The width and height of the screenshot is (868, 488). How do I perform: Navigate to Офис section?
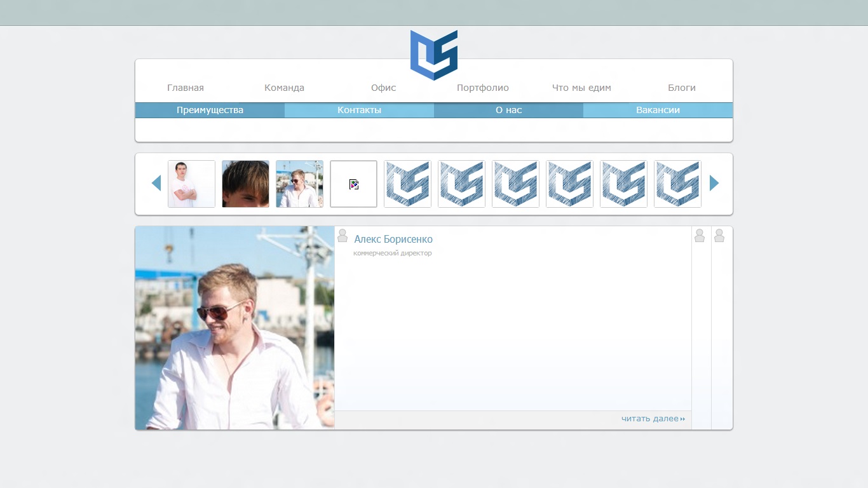pos(383,88)
